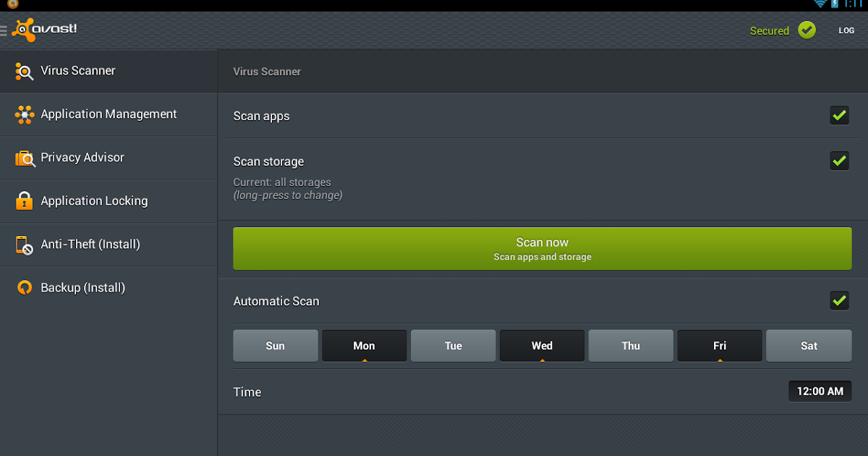Click the Automatic Scan label
Screen dimensions: 868x456
click(276, 301)
